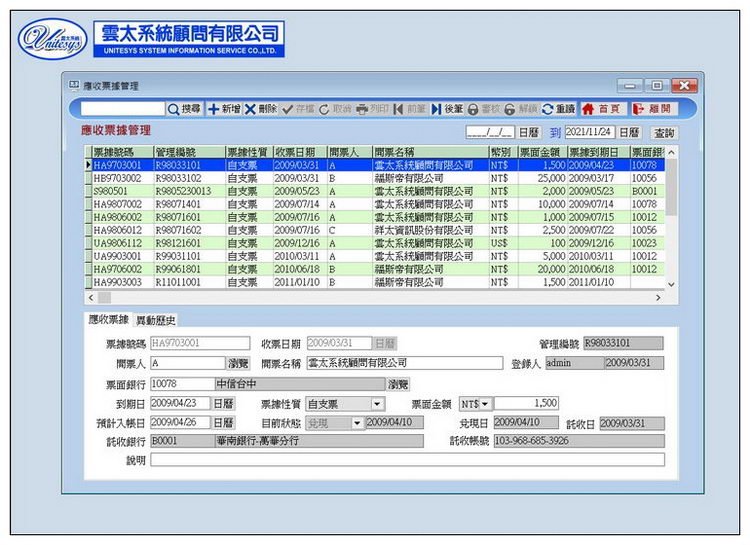This screenshot has height=545, width=750.
Task: Click the 存檔 save toolbar button
Action: [x=298, y=108]
